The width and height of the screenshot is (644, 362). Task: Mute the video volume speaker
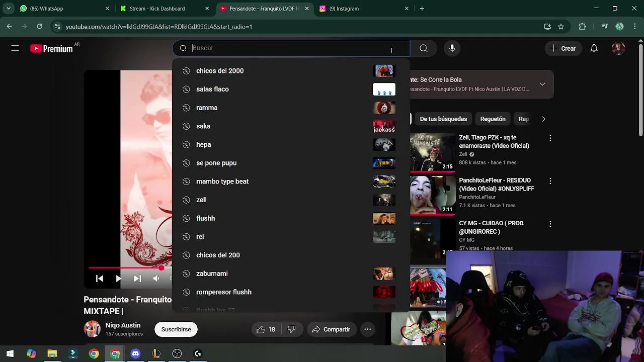156,279
